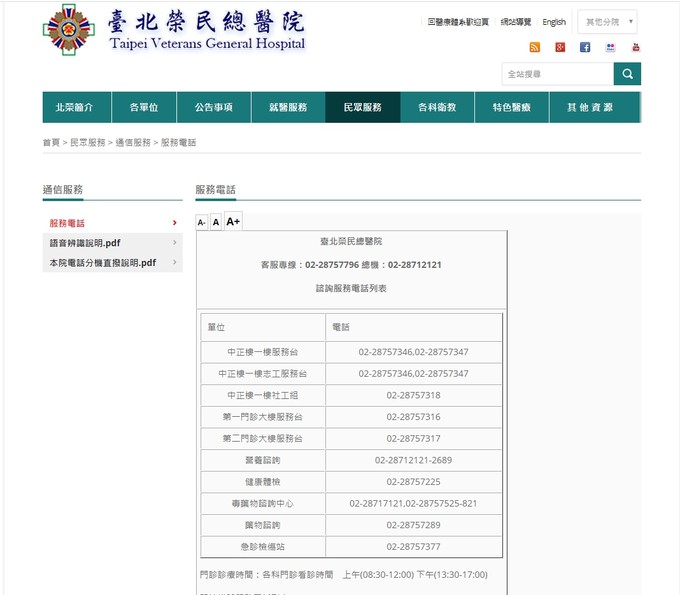
Task: Click the 急診檢傷站 cell
Action: [x=263, y=547]
